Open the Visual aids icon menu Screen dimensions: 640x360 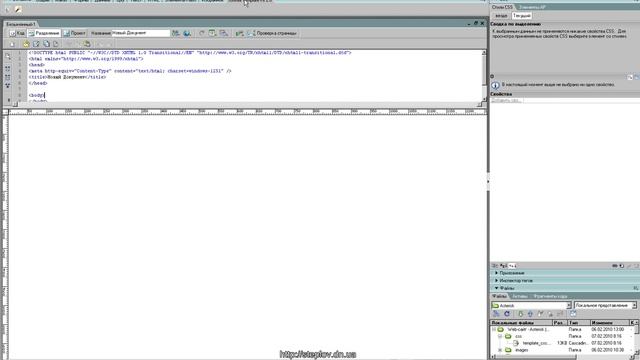pyautogui.click(x=224, y=33)
